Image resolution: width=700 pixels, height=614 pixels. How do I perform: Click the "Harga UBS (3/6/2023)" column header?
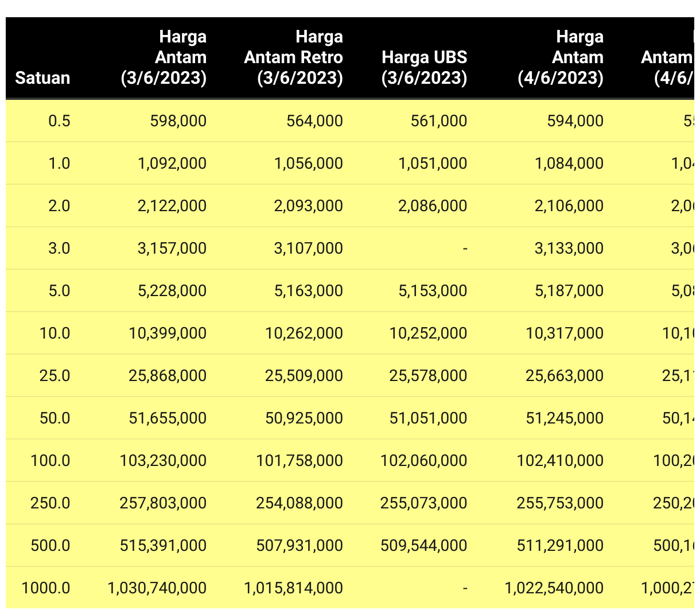pos(424,67)
